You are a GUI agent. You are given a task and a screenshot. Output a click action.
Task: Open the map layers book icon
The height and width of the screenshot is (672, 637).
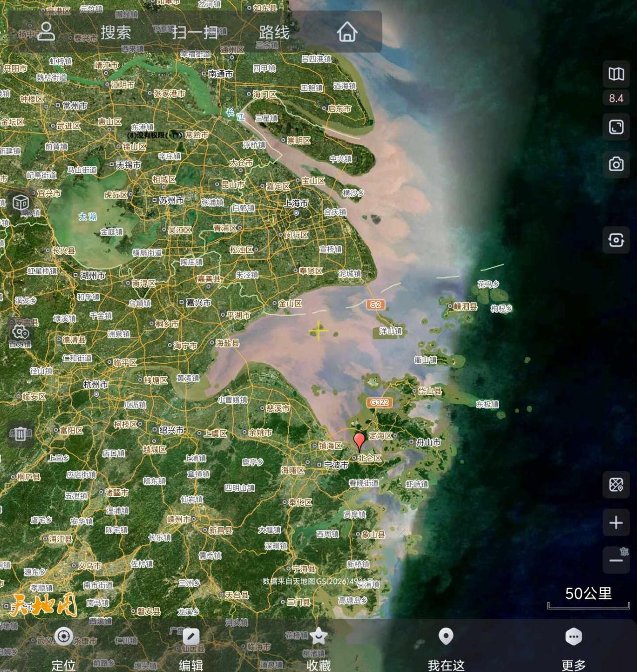616,74
